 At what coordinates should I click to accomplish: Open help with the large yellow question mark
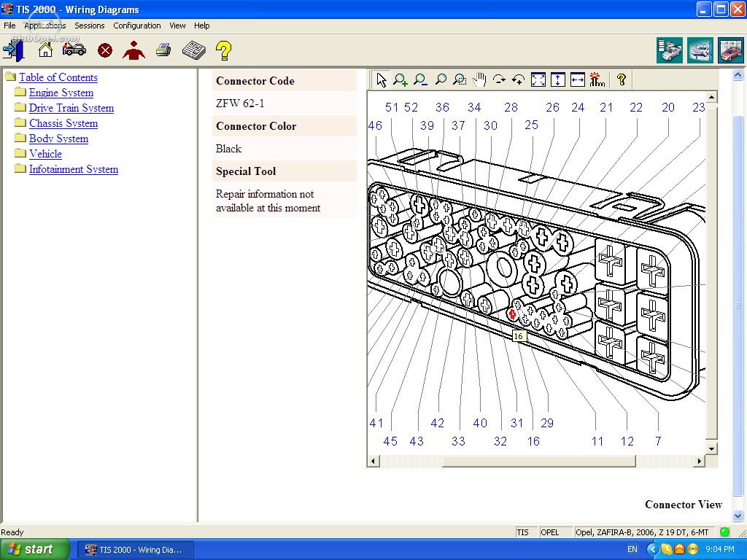pyautogui.click(x=223, y=50)
